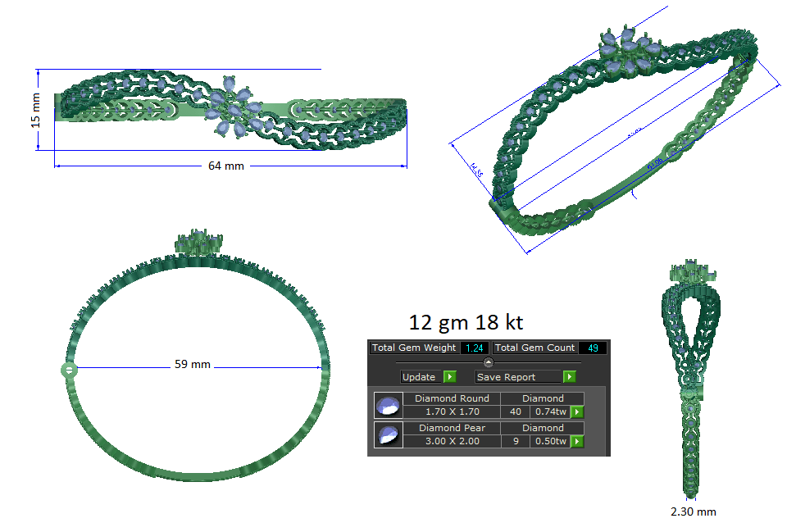Click green arrow next to 0.50tw
The height and width of the screenshot is (532, 796).
pos(576,442)
